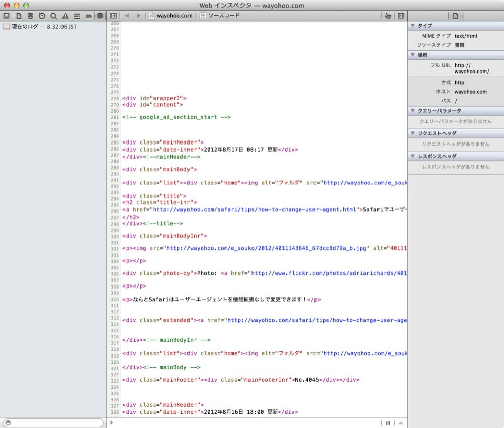
Task: Click the element inspection hand icon
Action: click(x=388, y=16)
